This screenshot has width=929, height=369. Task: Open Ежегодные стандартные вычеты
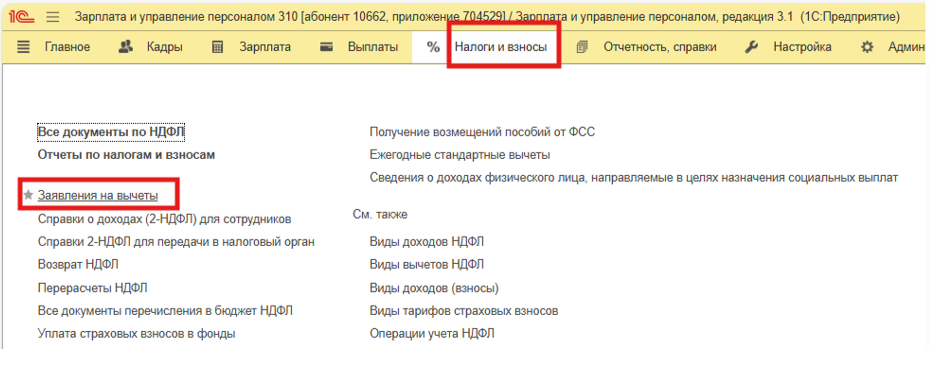(x=460, y=155)
